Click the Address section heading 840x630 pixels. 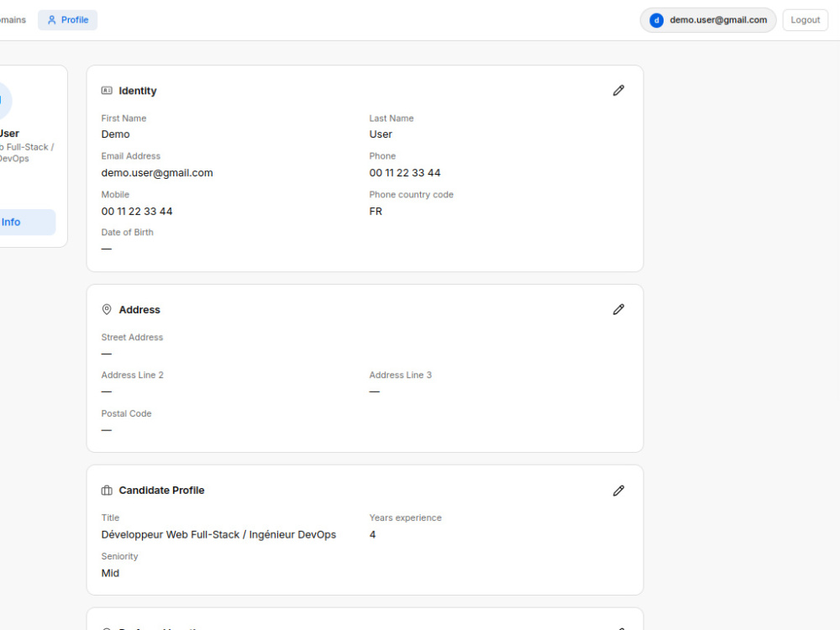(139, 310)
